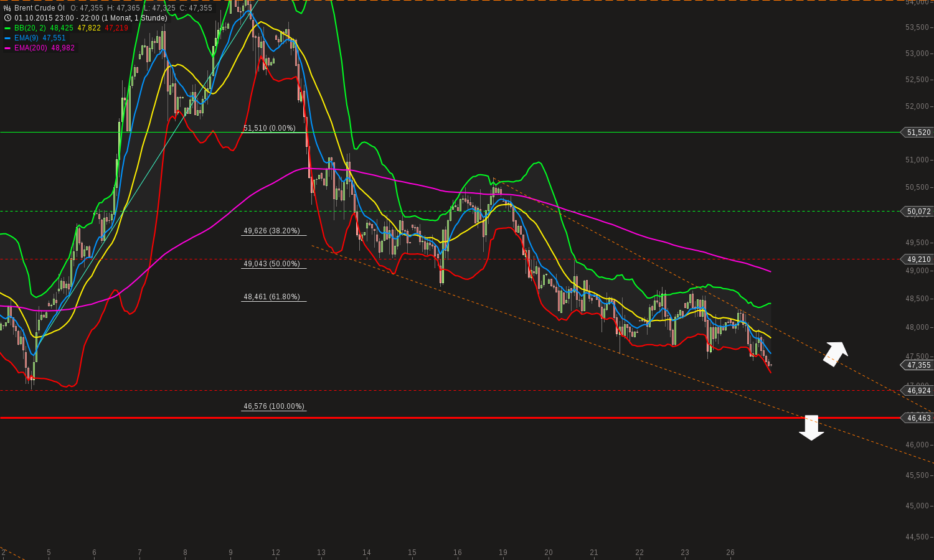Click the high price value H: 47,365
Screen dimensions: 934x560
click(123, 8)
